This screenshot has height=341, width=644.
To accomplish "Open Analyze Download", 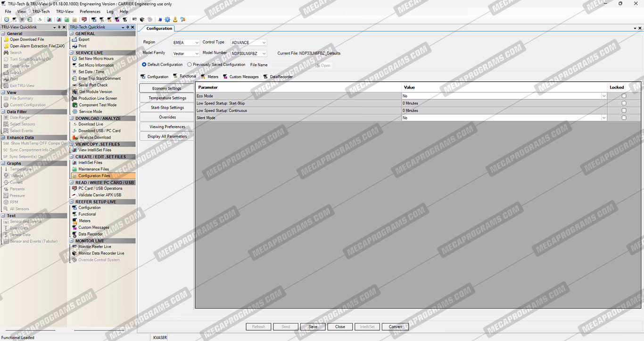I will point(95,138).
